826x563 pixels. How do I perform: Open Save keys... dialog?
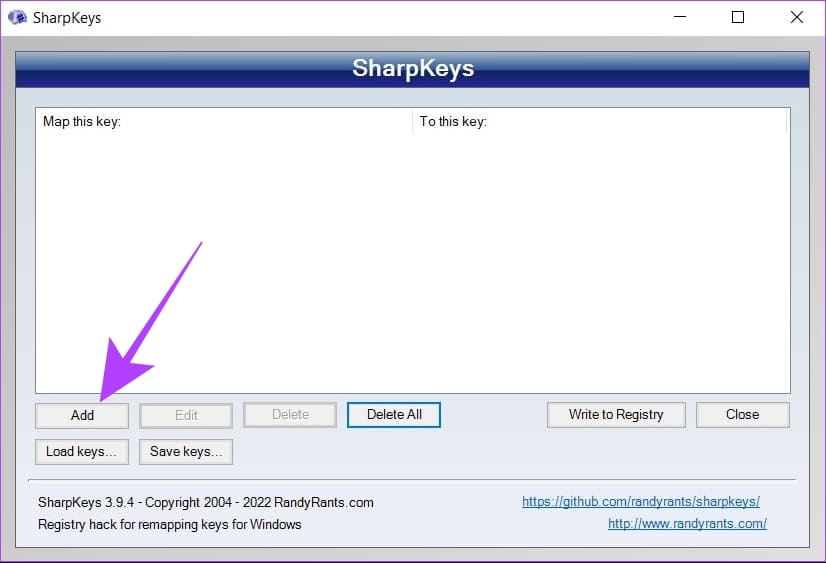tap(186, 452)
